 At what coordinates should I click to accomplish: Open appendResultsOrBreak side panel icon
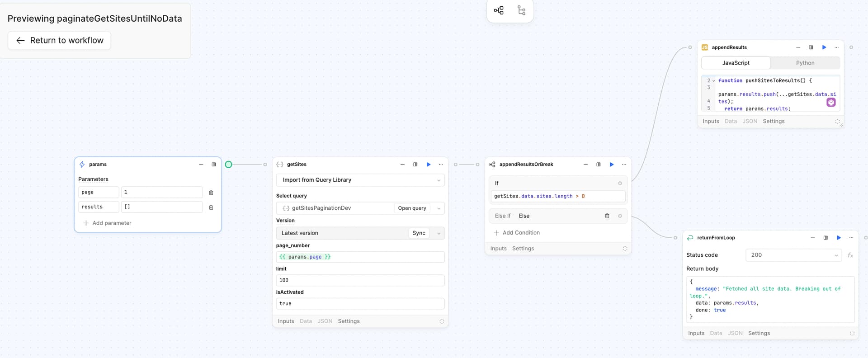(598, 165)
